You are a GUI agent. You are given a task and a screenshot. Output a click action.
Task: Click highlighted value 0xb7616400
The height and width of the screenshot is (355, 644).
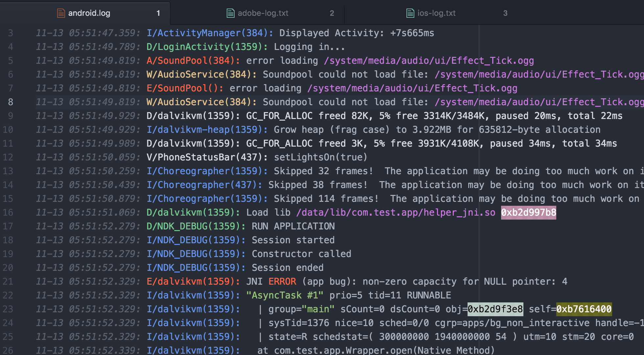pos(584,309)
